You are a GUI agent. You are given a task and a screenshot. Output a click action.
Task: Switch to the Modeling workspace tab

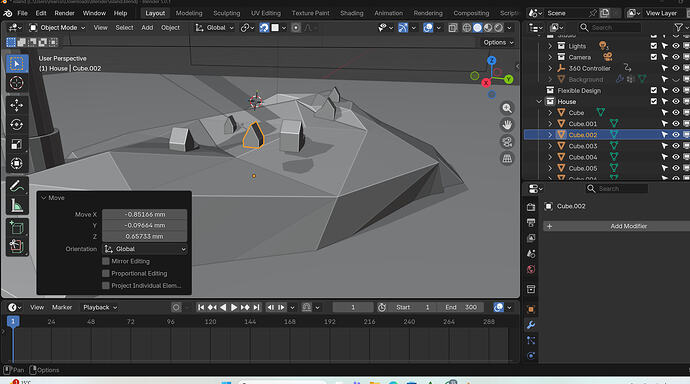(x=189, y=13)
